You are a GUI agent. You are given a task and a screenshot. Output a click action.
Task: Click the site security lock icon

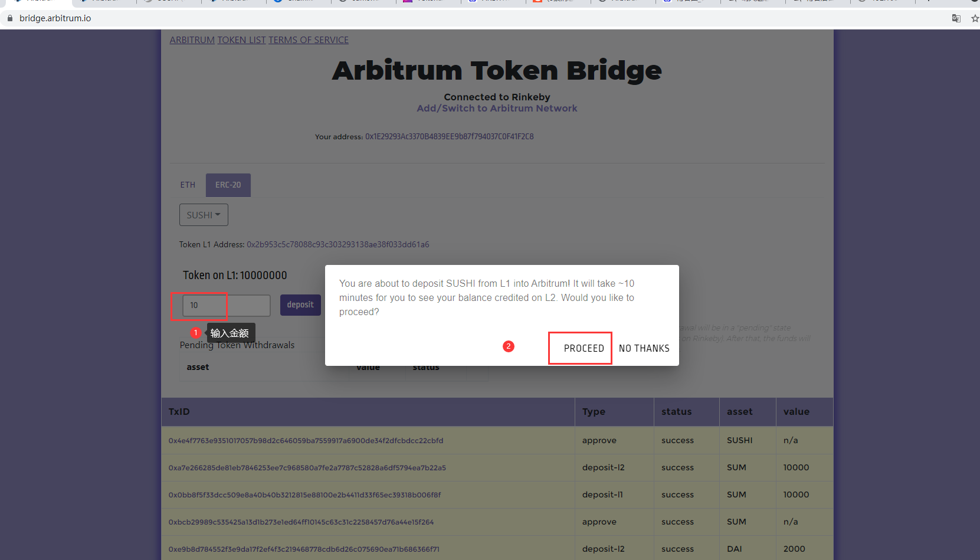pos(9,18)
